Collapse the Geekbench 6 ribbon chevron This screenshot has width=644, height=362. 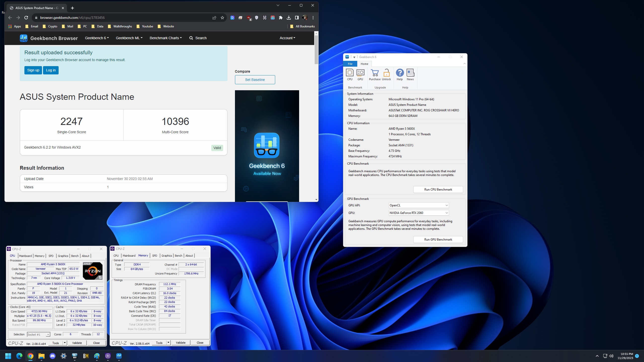(x=464, y=64)
